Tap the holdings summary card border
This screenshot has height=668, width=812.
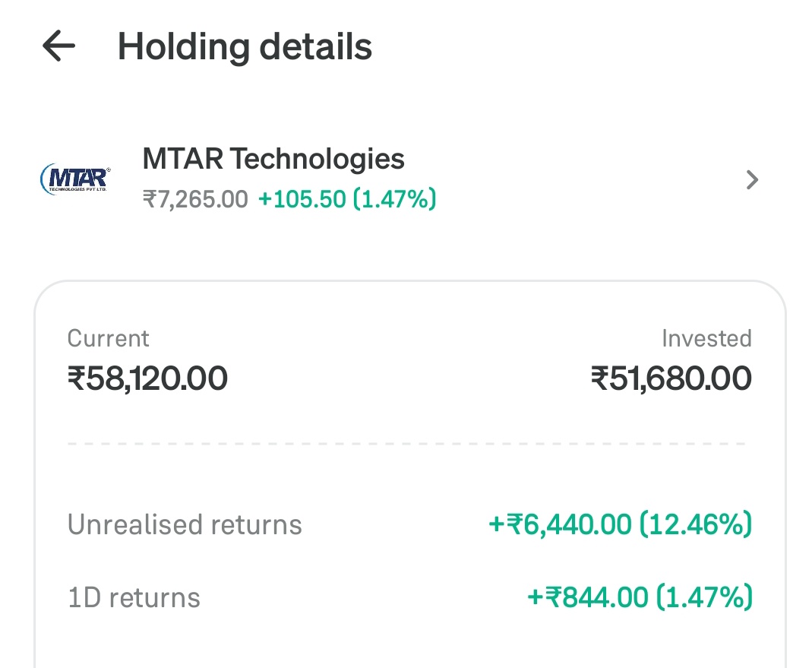410,281
